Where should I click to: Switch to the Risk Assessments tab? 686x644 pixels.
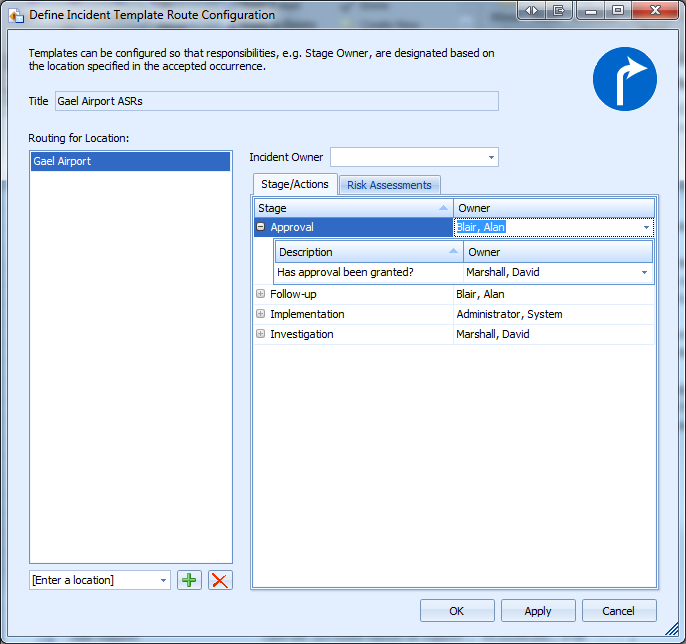[389, 185]
